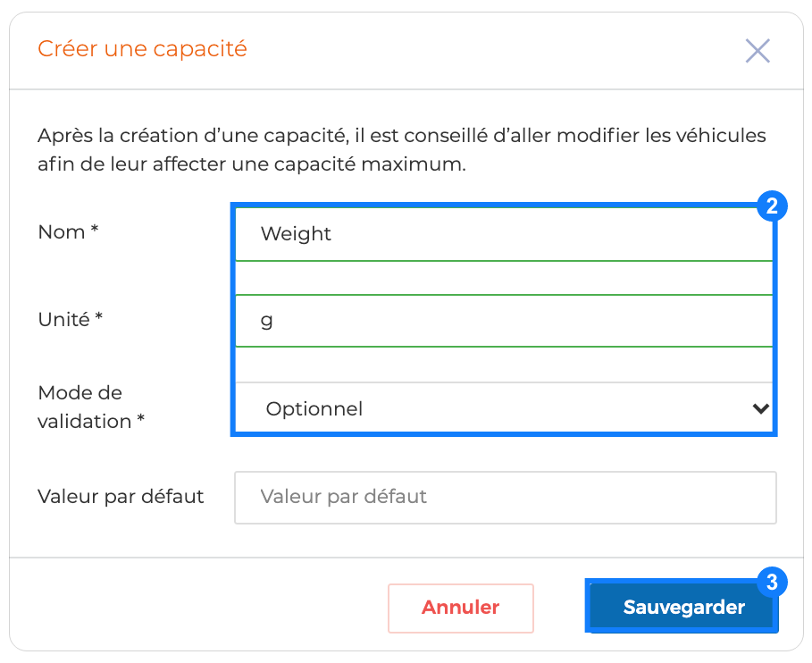Screen dimensions: 812x663
Task: Close the Créer une capacité dialog
Action: click(x=758, y=51)
